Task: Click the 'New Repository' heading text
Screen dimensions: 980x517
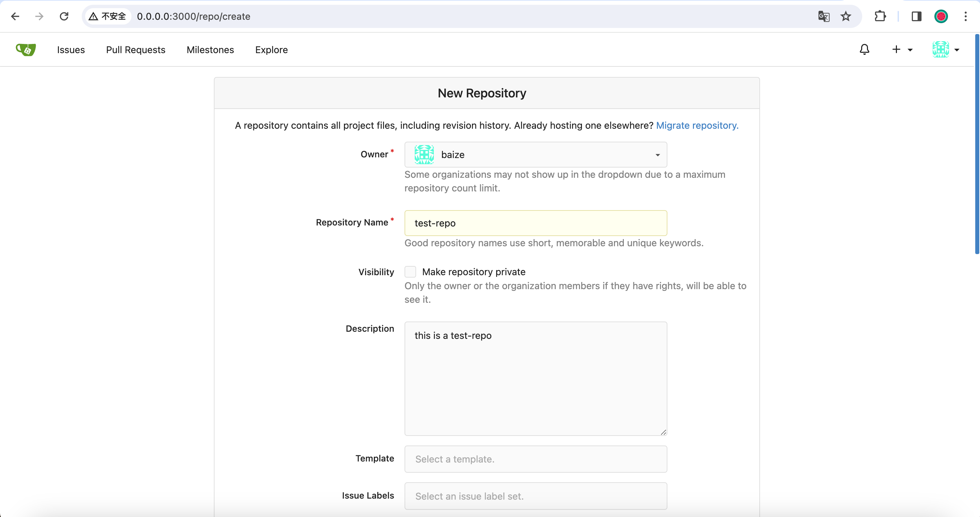Action: pos(481,93)
